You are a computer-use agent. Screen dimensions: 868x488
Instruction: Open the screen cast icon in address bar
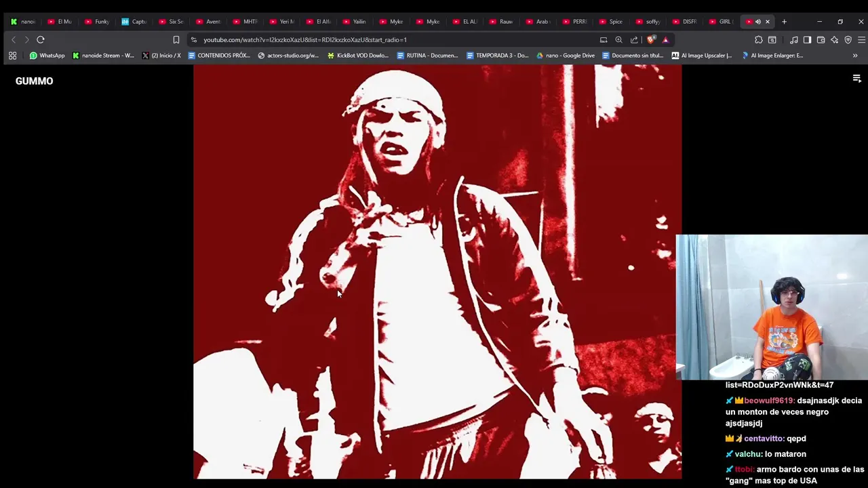coord(604,39)
